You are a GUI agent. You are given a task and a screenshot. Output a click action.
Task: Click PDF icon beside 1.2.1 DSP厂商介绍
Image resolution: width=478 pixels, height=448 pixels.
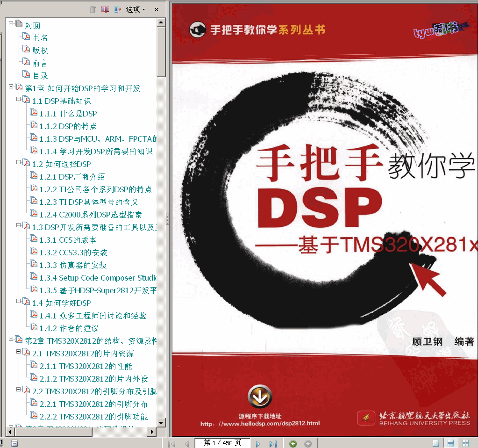click(x=34, y=175)
